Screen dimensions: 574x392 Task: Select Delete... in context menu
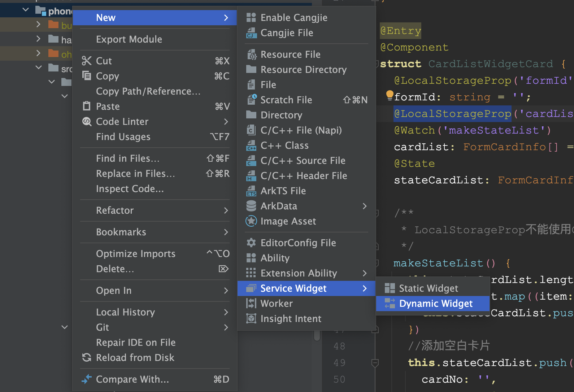click(x=155, y=269)
